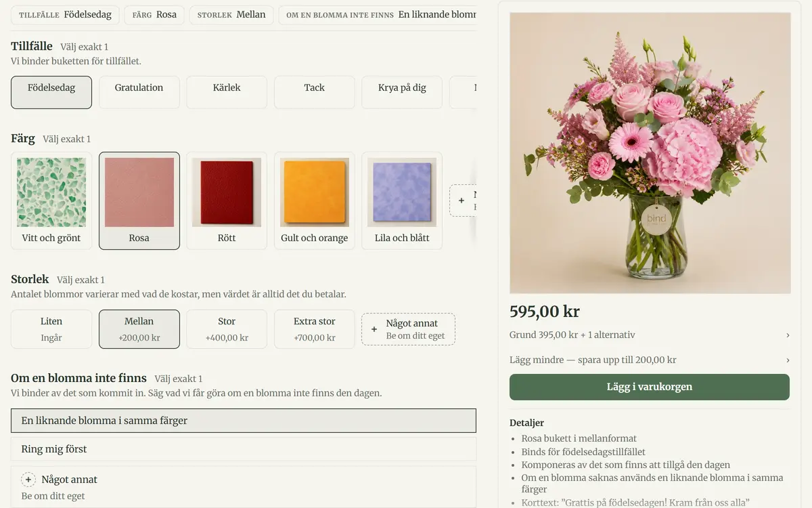The height and width of the screenshot is (508, 812).
Task: Choose the Lila och blått swatch
Action: pyautogui.click(x=402, y=200)
